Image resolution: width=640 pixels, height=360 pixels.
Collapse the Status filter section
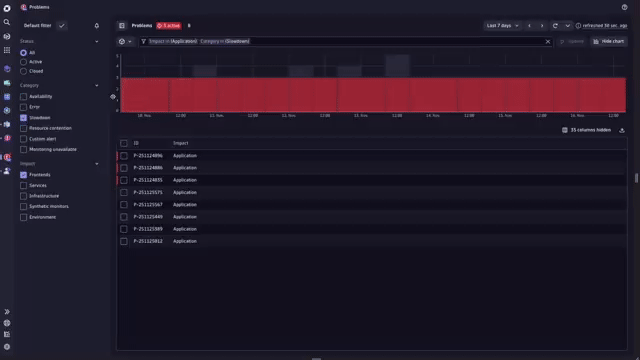click(97, 42)
